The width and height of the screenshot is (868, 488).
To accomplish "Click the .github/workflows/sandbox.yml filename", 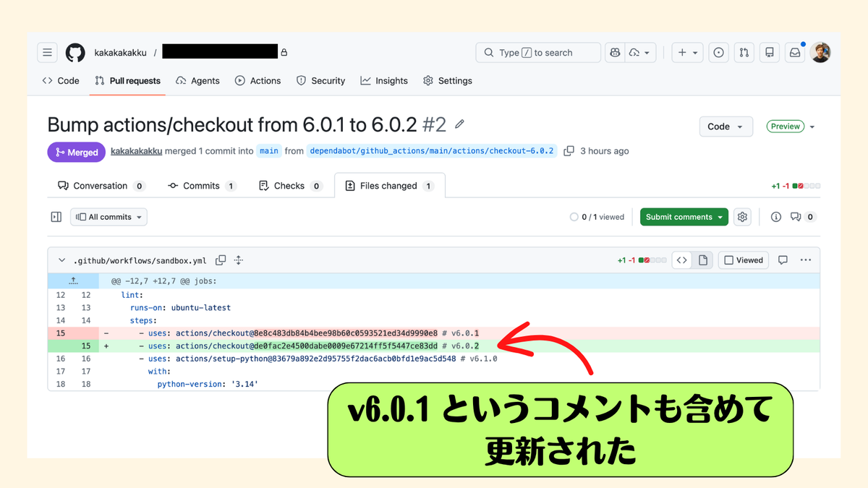I will click(x=140, y=260).
